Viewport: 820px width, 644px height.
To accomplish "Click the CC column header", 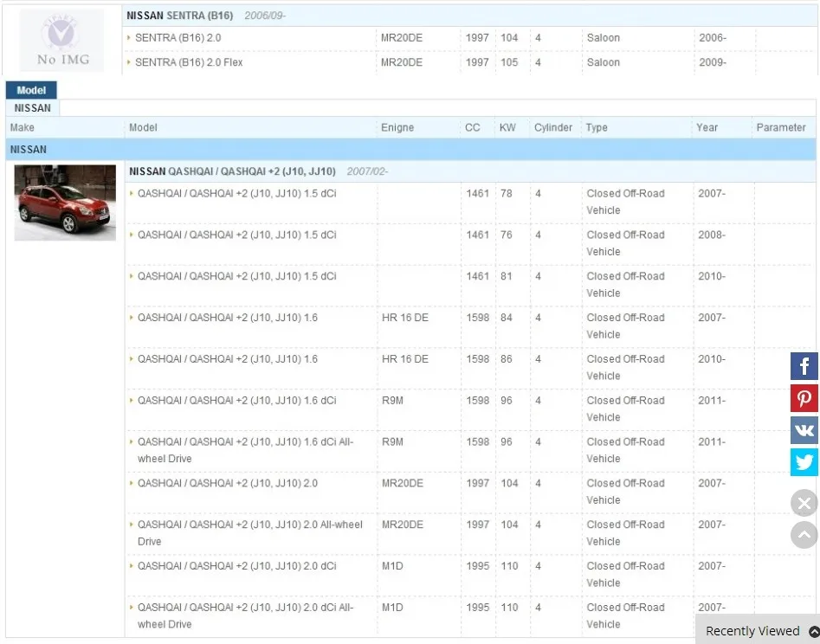I will tap(472, 127).
